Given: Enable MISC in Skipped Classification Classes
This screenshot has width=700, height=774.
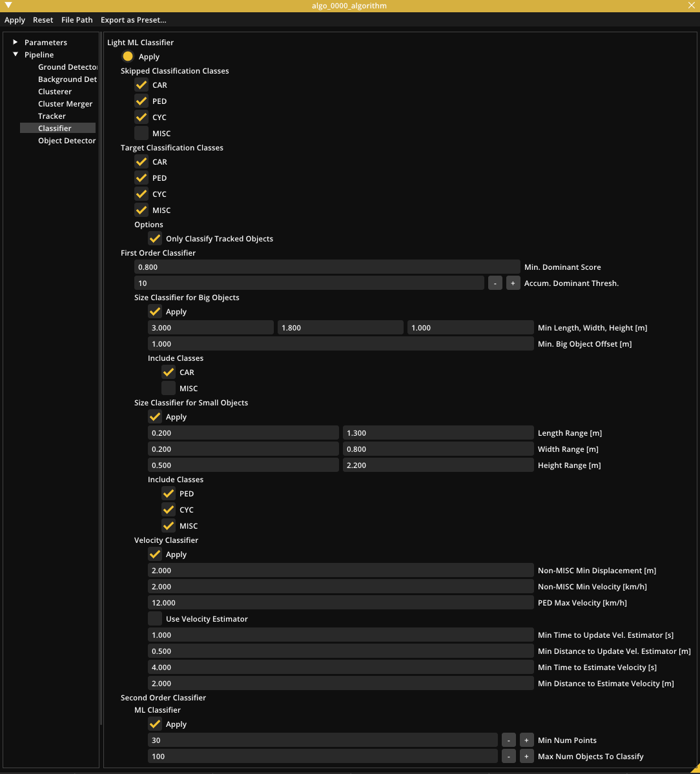Looking at the screenshot, I should 141,134.
